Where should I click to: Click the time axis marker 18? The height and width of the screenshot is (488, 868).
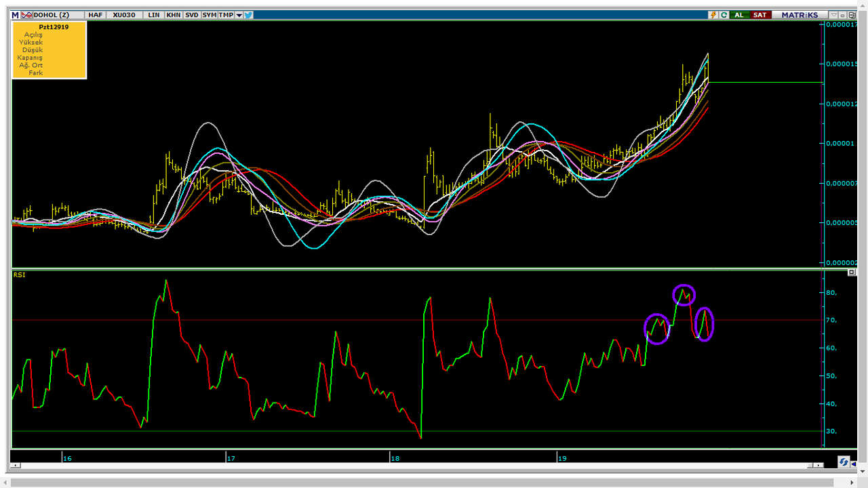395,459
